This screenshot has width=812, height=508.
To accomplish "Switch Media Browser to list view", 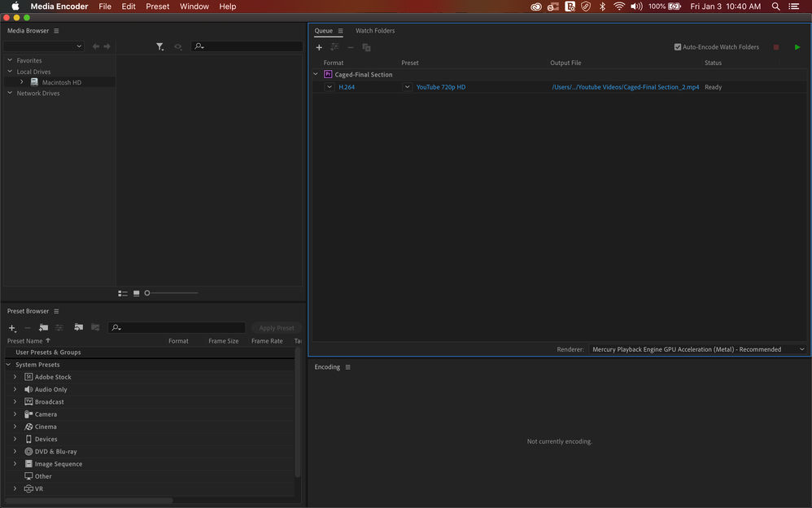I will point(123,293).
